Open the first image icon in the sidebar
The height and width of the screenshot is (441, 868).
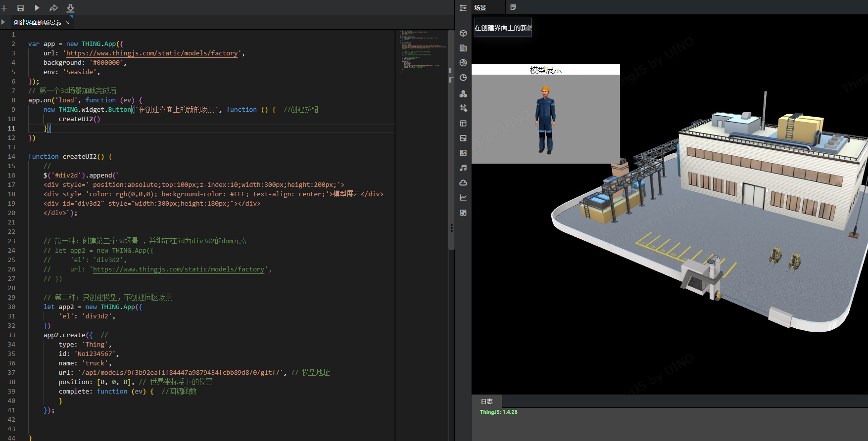point(463,138)
